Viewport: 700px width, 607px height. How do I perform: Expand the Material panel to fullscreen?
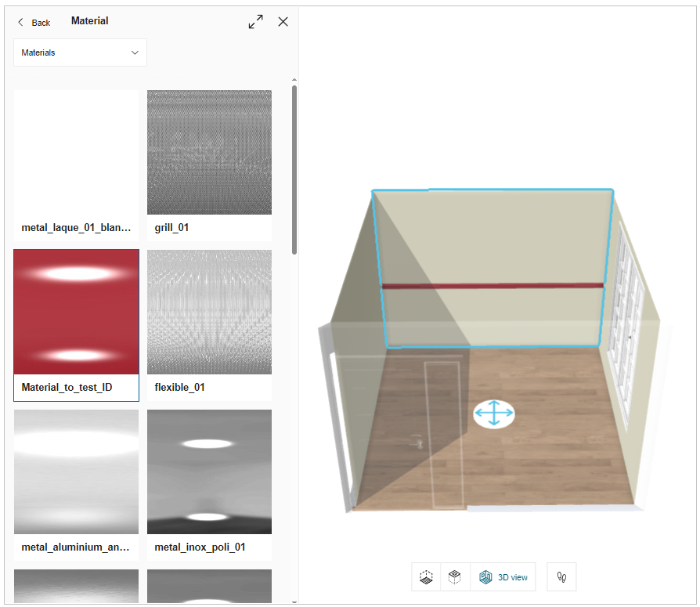tap(255, 21)
